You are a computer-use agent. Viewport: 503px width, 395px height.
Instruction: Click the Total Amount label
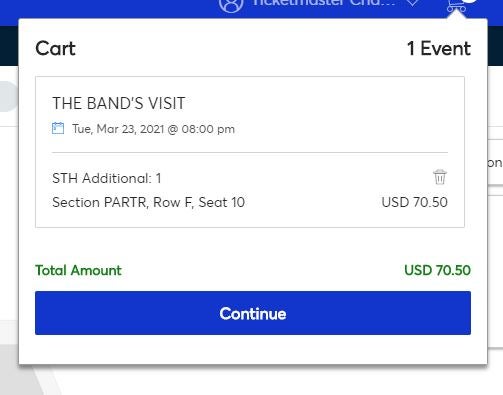pos(78,270)
